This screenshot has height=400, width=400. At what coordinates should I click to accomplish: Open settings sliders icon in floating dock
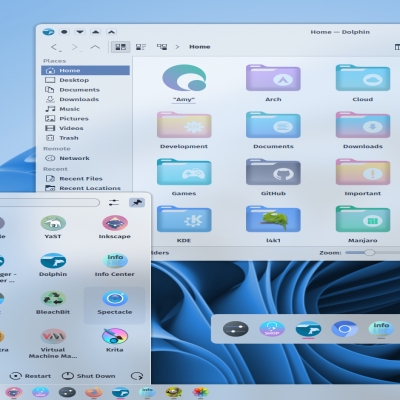(x=236, y=329)
